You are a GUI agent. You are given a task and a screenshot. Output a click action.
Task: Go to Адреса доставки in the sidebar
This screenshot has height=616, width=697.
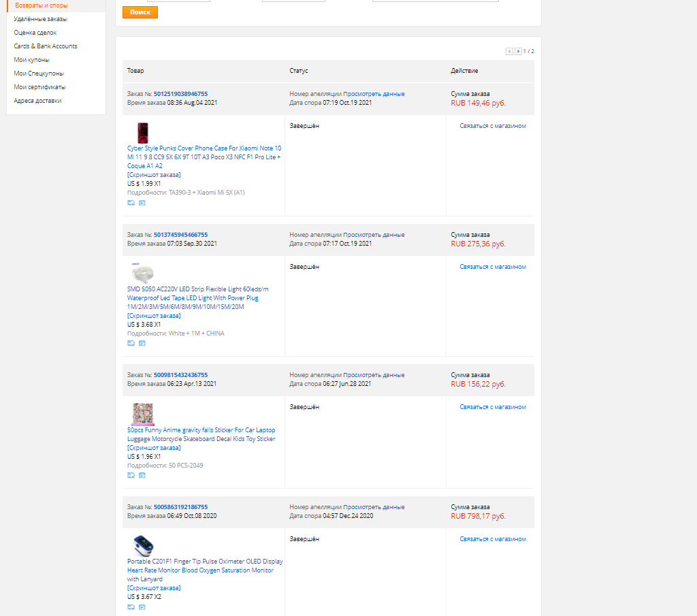tap(37, 101)
